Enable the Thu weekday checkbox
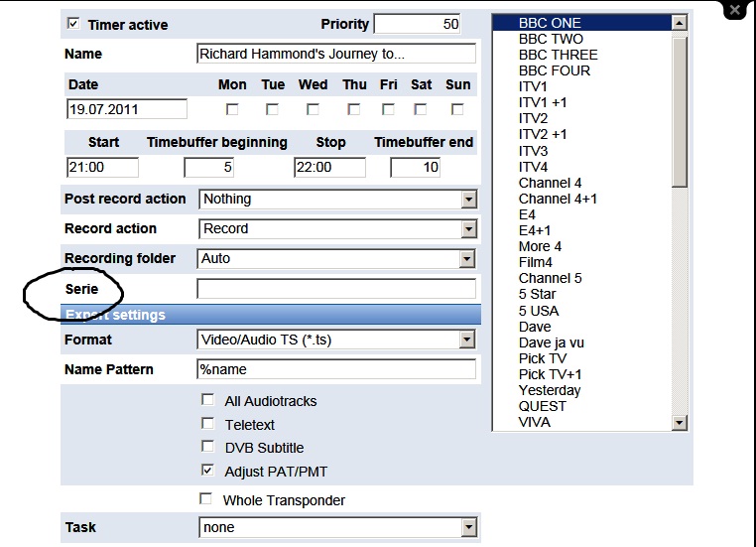 click(353, 109)
